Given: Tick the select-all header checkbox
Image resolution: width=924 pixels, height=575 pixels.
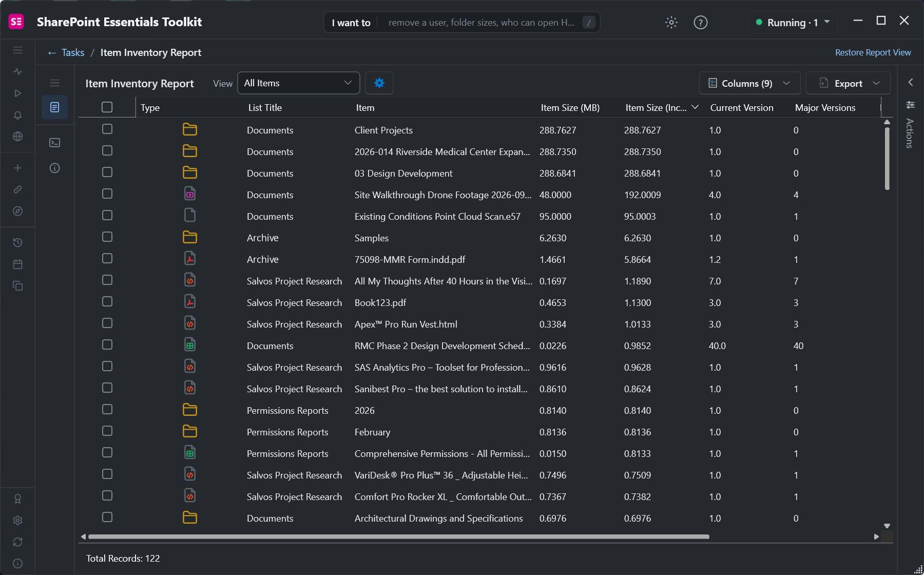Looking at the screenshot, I should tap(107, 107).
